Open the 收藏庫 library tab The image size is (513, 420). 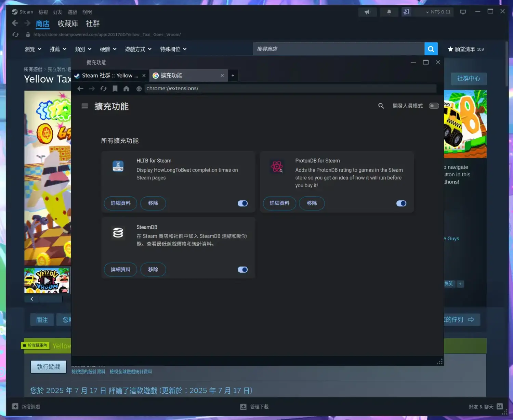(67, 24)
